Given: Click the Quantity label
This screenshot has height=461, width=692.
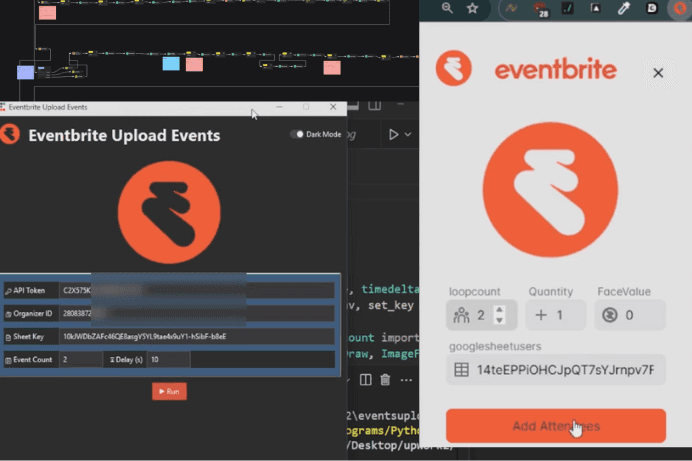Looking at the screenshot, I should pyautogui.click(x=551, y=292).
